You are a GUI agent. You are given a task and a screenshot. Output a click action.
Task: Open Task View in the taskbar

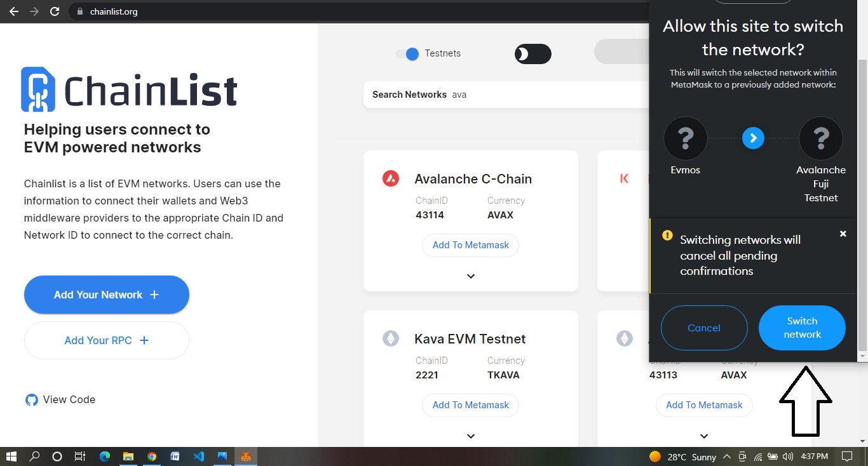click(x=80, y=456)
